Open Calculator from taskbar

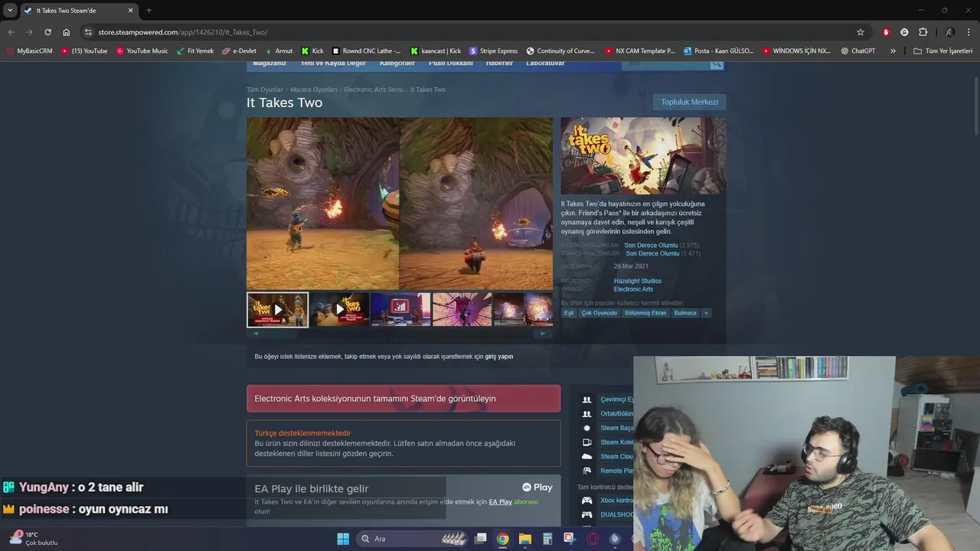click(x=547, y=539)
